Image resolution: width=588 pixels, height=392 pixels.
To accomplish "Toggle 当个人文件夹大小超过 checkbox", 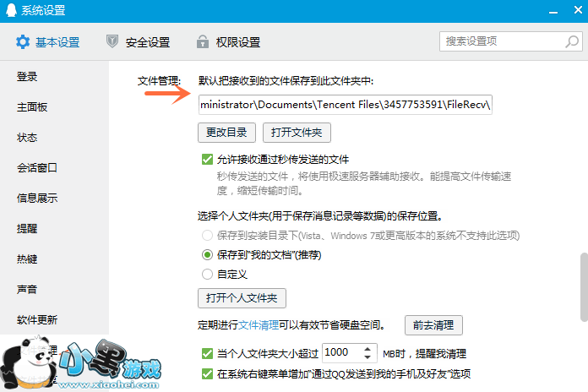I will pos(207,354).
